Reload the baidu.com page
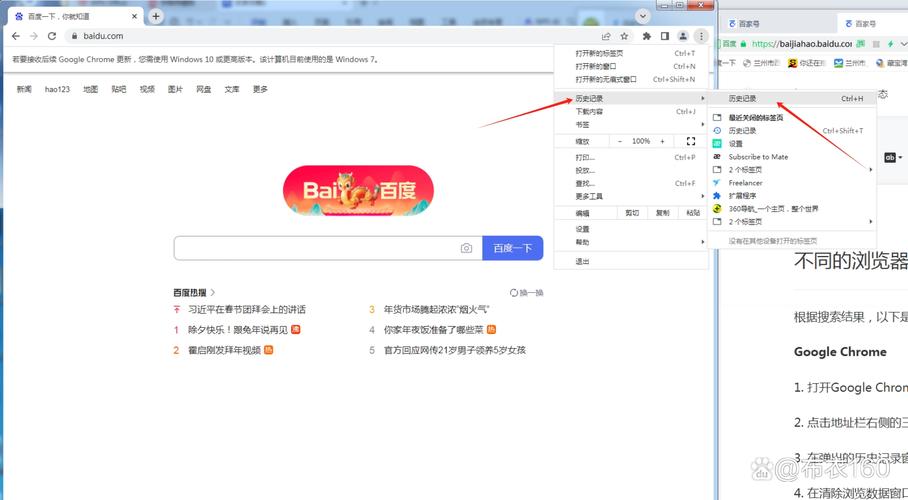Viewport: 908px width, 500px height. pyautogui.click(x=52, y=36)
